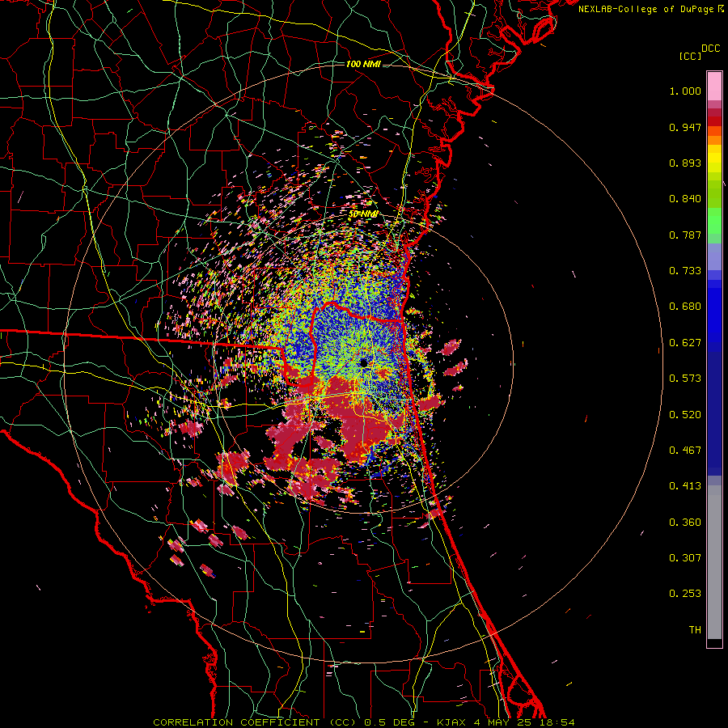
Task: Click the 0.360 scale value
Action: (685, 523)
